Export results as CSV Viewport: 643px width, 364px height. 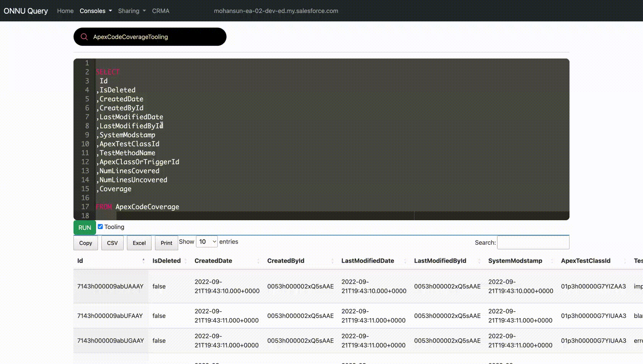[112, 243]
